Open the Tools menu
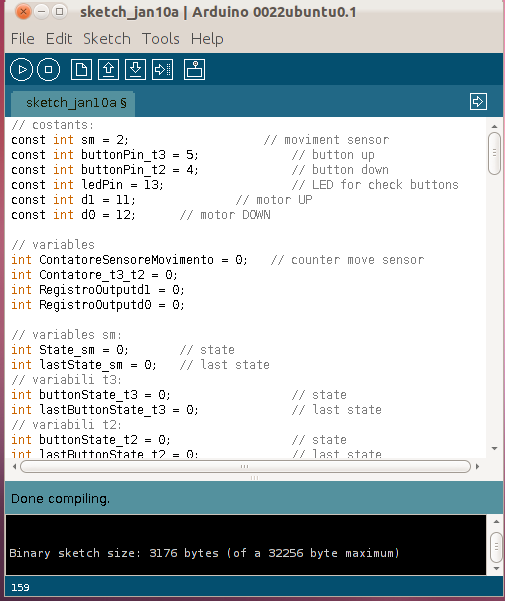Viewport: 505px width, 601px height. (x=161, y=39)
